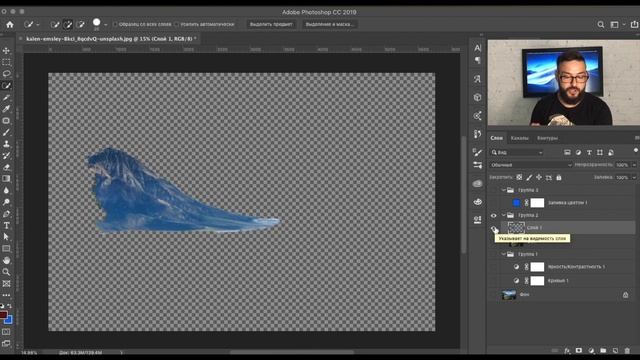Select the Quick Selection tool in toolbar
640x360 pixels.
point(6,86)
